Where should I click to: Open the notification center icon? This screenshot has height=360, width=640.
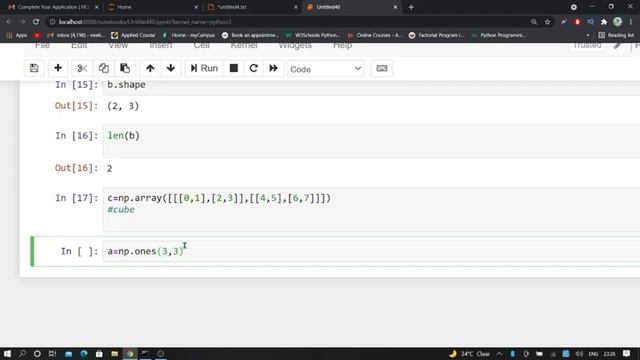tap(627, 353)
